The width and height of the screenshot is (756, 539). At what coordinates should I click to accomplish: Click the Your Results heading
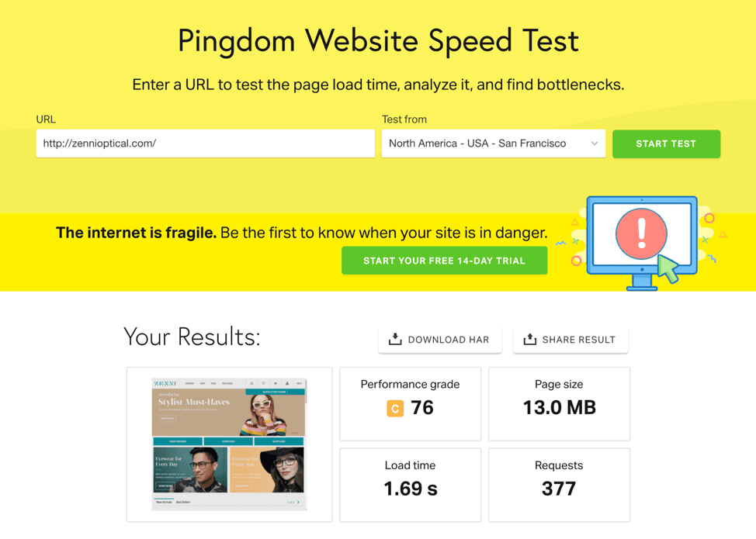192,337
